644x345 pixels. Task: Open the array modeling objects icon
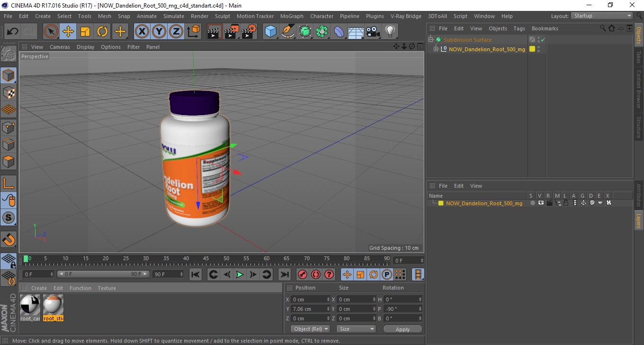[322, 32]
